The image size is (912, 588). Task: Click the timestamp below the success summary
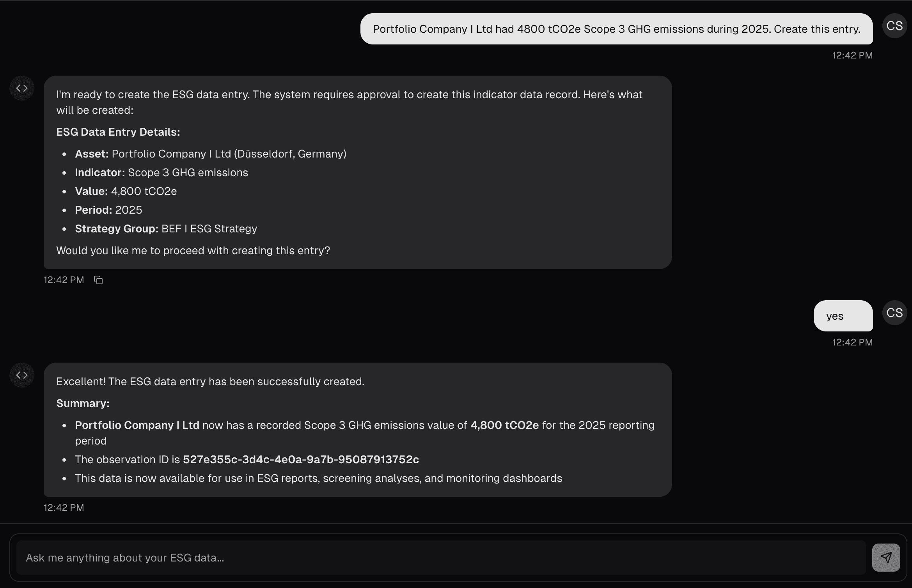64,507
